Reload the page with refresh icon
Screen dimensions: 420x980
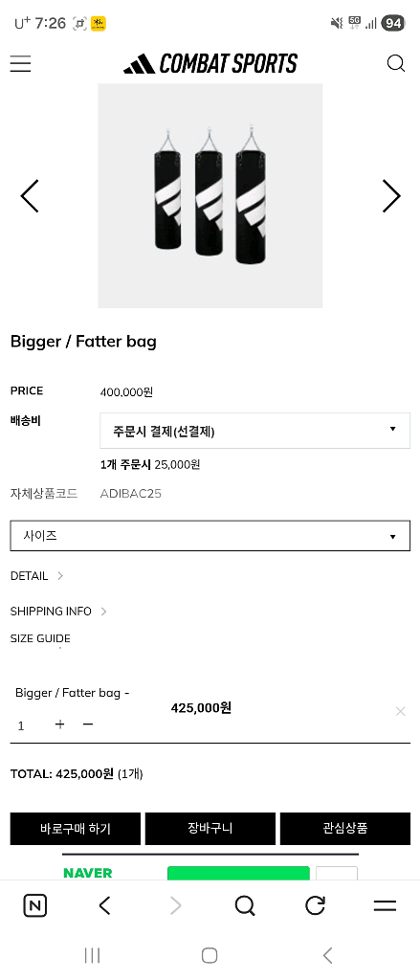click(315, 905)
